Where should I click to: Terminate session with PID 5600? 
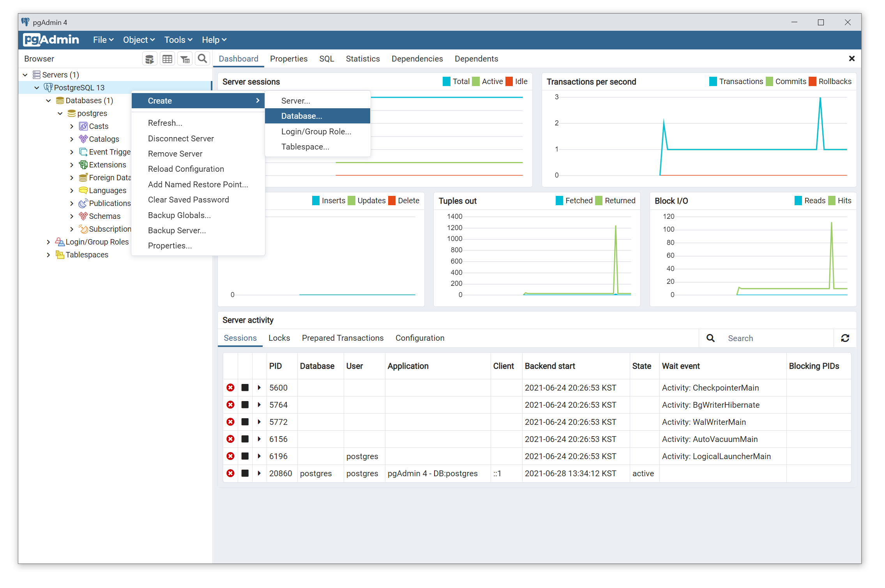pos(230,387)
